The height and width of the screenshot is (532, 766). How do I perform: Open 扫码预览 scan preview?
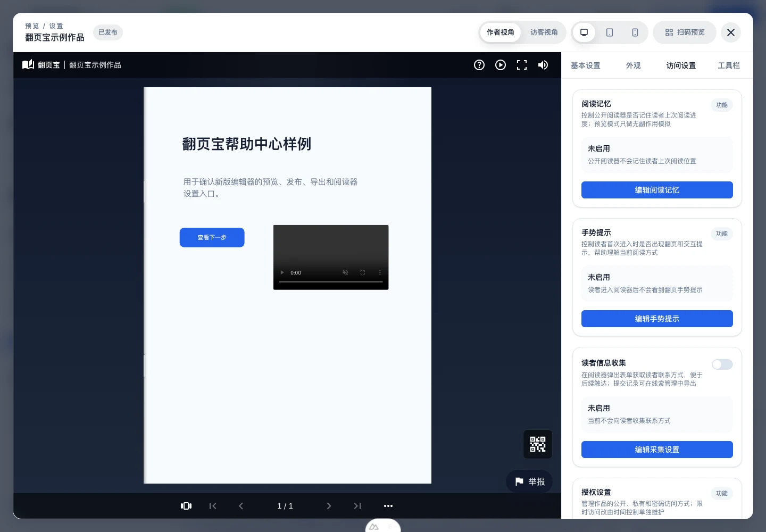point(685,32)
